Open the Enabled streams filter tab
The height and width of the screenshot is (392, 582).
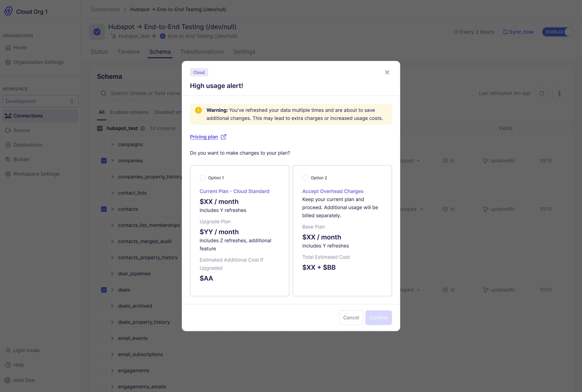pos(129,112)
